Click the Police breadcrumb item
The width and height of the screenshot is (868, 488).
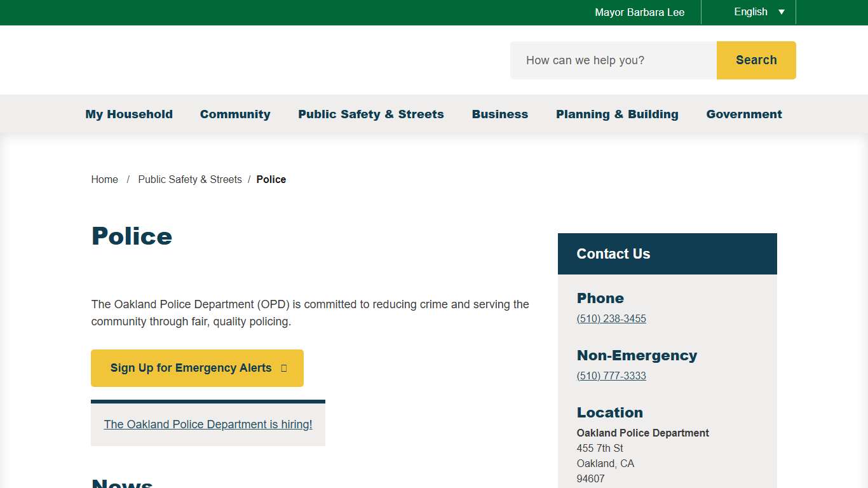pyautogui.click(x=271, y=180)
